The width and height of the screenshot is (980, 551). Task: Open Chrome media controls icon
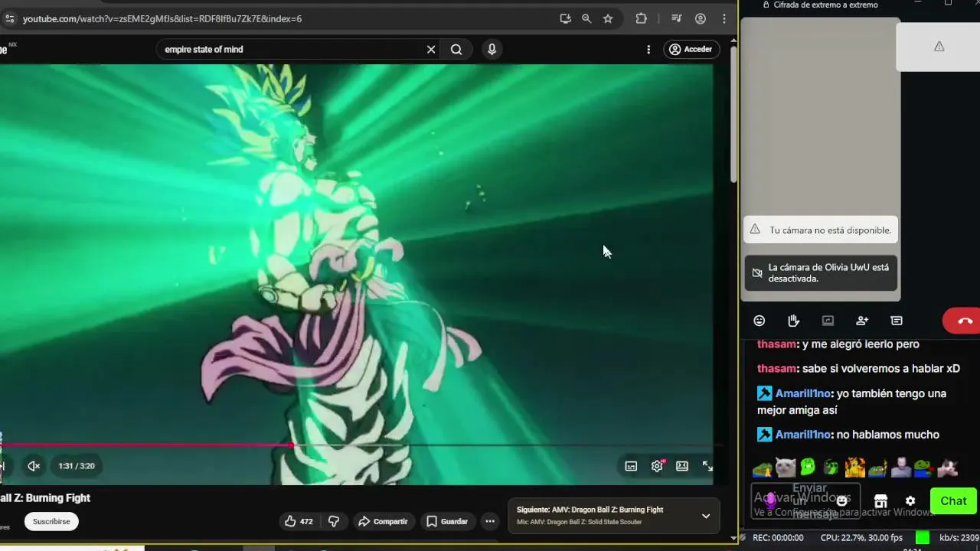[x=677, y=18]
